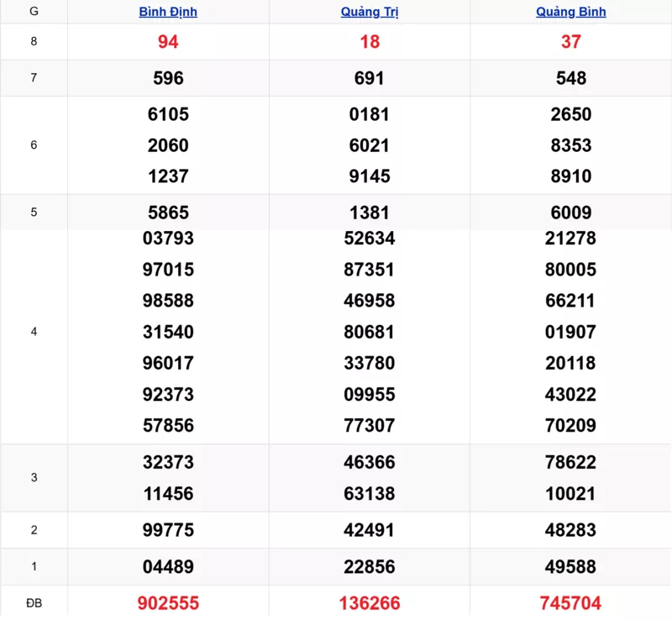The image size is (672, 620).
Task: Click the red prize-eight number 94
Action: (168, 42)
